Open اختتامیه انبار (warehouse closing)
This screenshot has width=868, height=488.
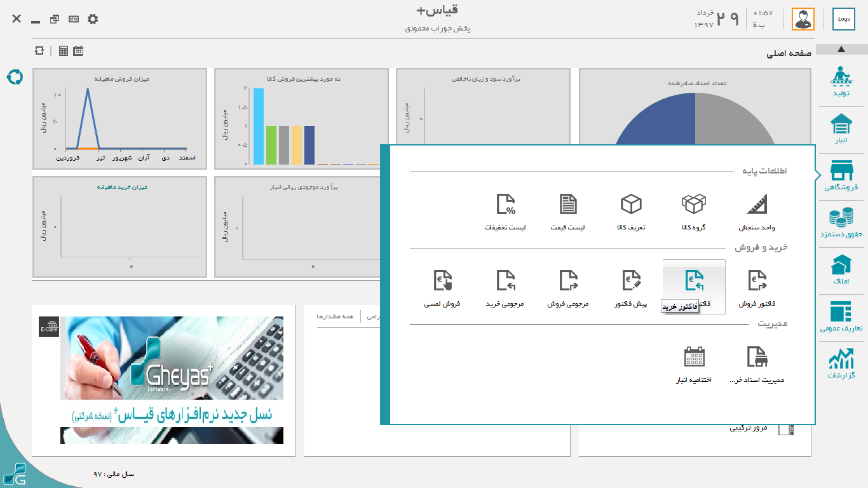click(694, 362)
